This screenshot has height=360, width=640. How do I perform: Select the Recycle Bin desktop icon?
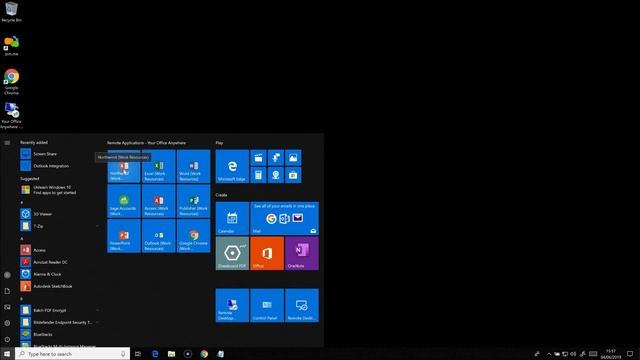11,11
